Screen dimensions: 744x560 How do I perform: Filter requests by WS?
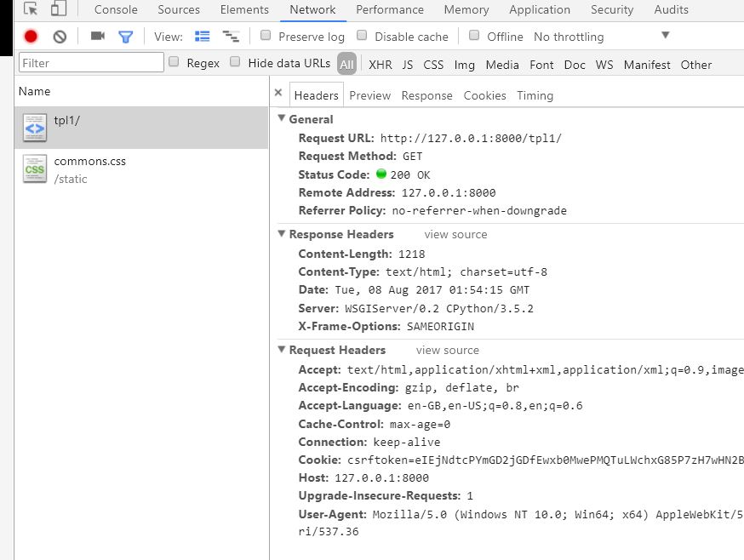(604, 65)
